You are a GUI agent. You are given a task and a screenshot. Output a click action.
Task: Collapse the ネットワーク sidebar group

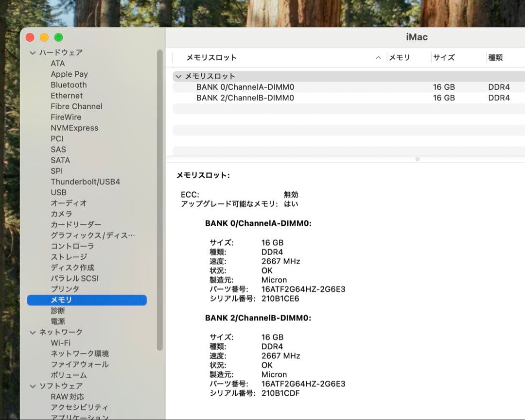tap(33, 332)
